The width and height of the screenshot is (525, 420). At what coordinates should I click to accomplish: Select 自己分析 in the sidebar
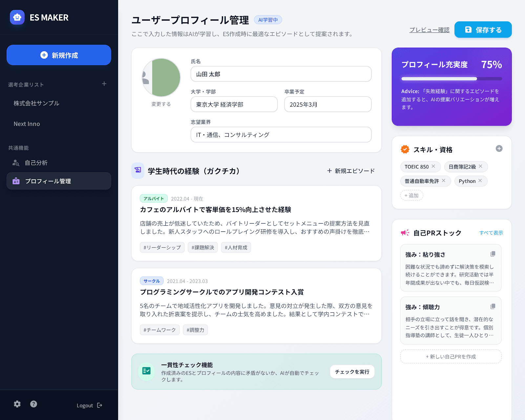[36, 162]
